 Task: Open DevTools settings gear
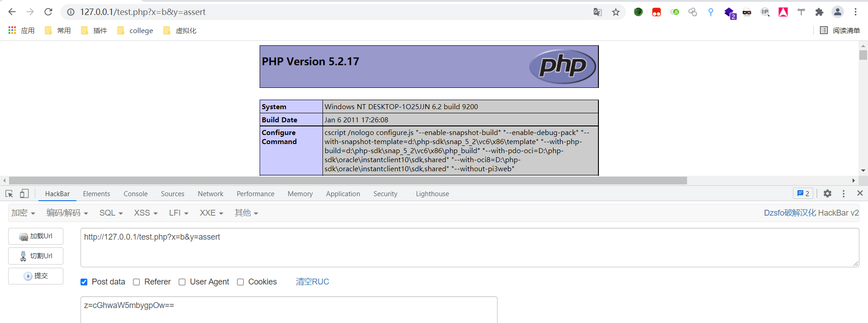point(827,193)
